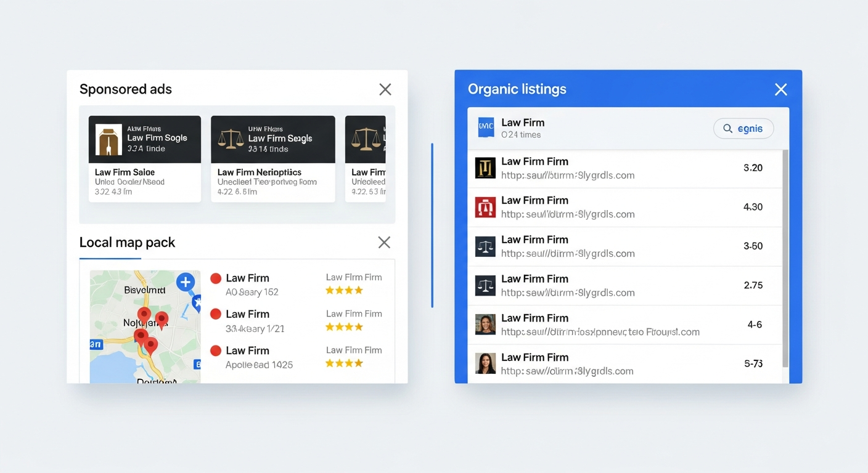Select the profile photo of the 4-6 listing
The image size is (868, 473).
coord(485,325)
